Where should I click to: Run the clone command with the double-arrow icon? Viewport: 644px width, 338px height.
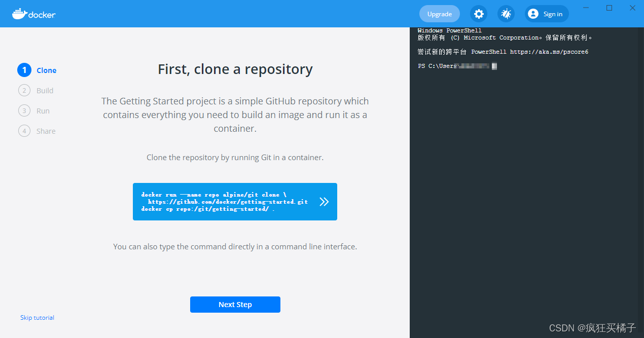pyautogui.click(x=324, y=202)
